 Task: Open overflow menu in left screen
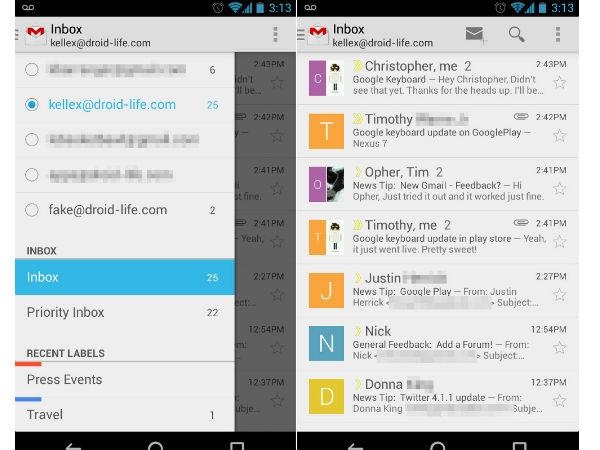click(x=275, y=34)
